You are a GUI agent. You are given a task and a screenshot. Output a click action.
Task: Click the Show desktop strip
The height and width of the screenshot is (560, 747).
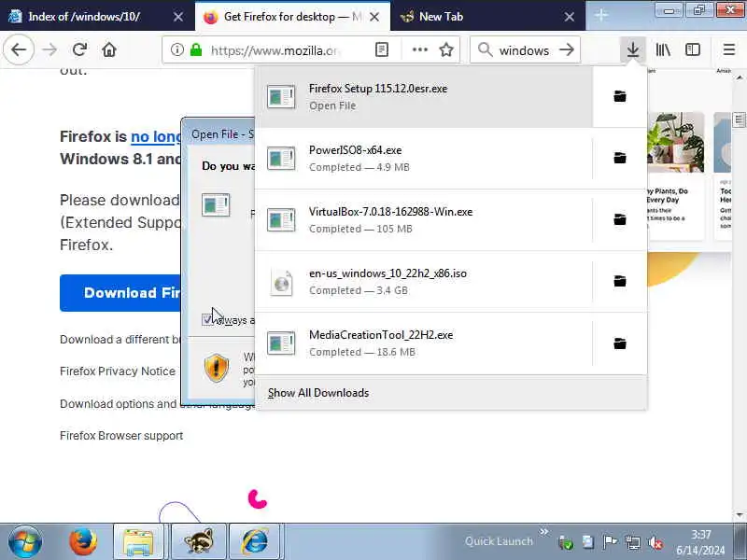[x=740, y=541]
